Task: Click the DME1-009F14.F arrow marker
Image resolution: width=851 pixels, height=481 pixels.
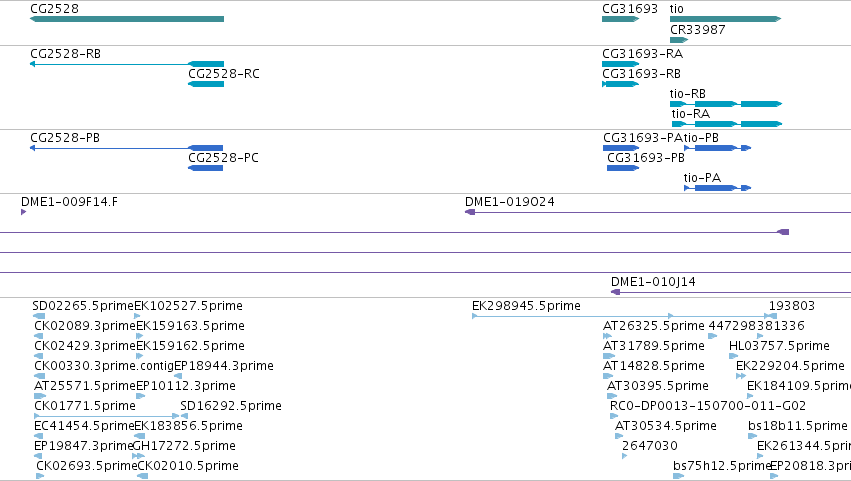Action: [x=23, y=212]
